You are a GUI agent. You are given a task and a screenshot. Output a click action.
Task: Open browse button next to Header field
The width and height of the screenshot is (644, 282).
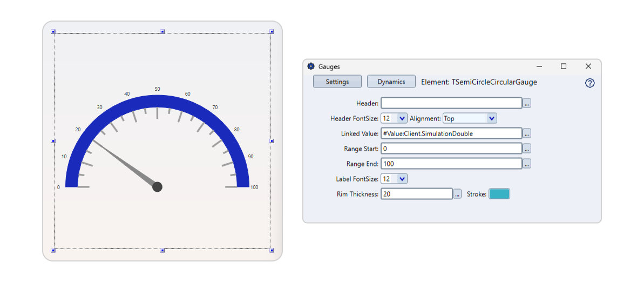[x=527, y=103]
